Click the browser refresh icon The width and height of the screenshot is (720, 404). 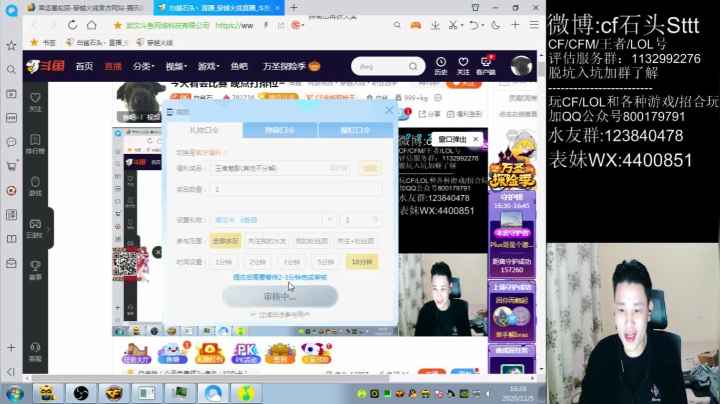click(72, 25)
